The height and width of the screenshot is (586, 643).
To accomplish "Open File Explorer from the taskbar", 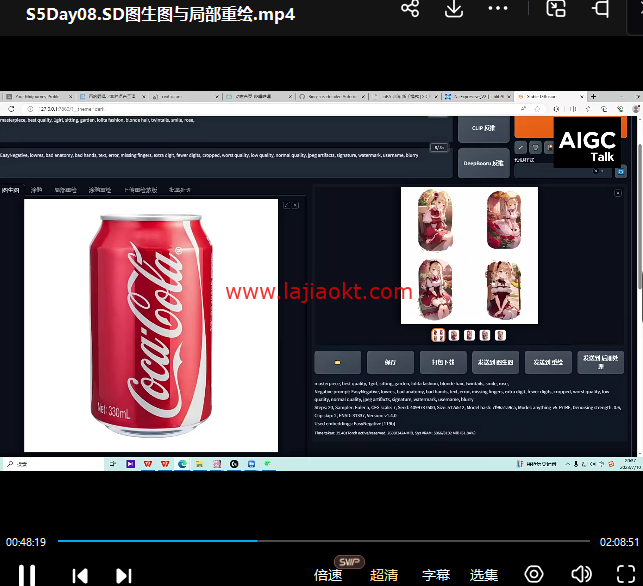I will pyautogui.click(x=200, y=464).
